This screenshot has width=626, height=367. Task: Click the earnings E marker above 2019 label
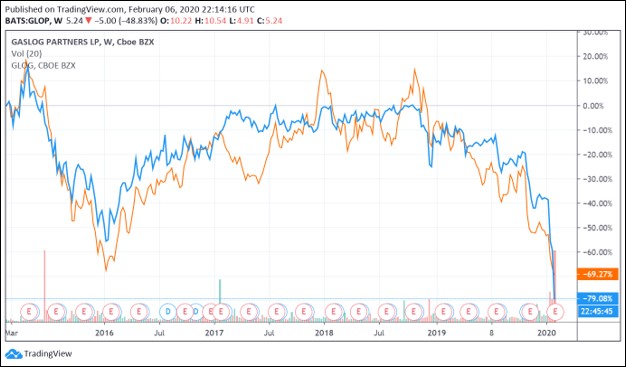[443, 311]
